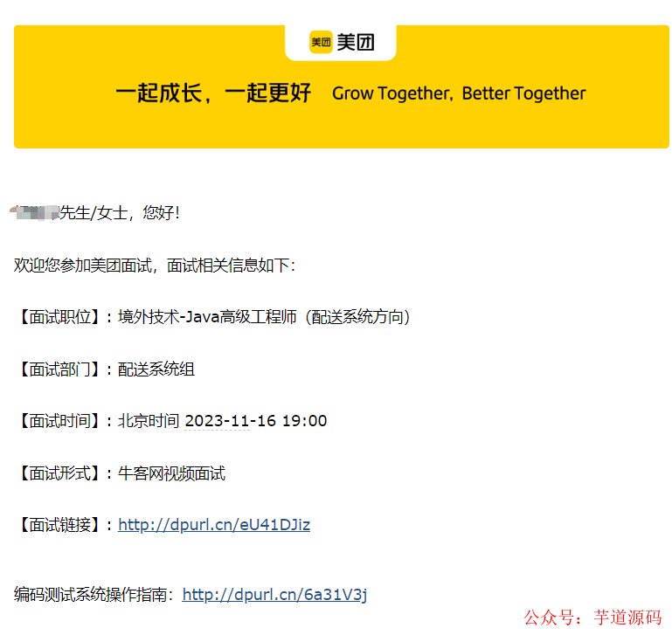The image size is (672, 635).
Task: Click the label 【面试链接】
Action: (60, 524)
